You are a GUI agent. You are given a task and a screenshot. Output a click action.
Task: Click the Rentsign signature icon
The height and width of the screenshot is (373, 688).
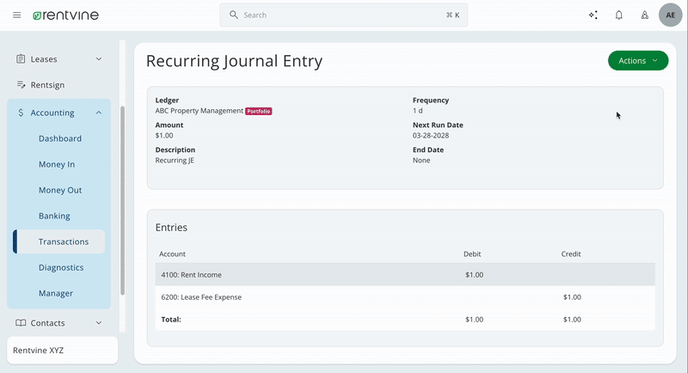coord(21,85)
